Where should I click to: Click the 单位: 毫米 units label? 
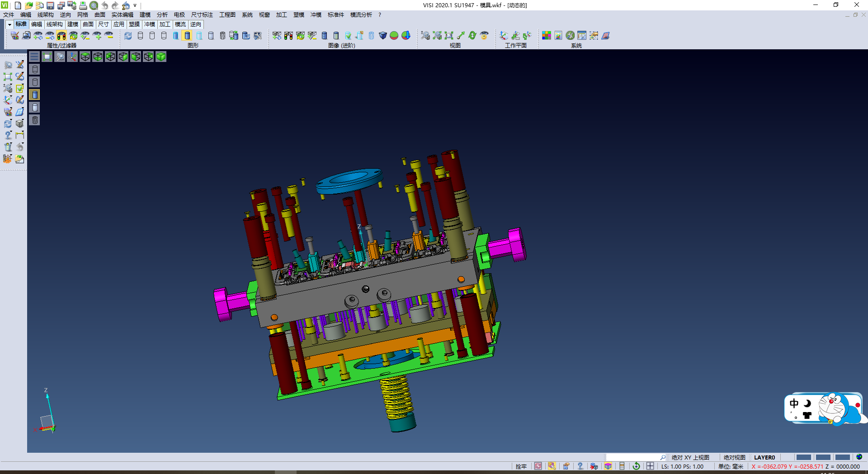[x=731, y=466]
